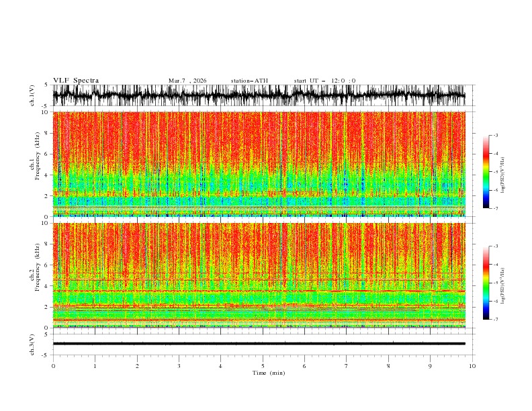Click the "8" kHz tick of ch.1 spectrogram
The image size is (532, 411).
47,133
